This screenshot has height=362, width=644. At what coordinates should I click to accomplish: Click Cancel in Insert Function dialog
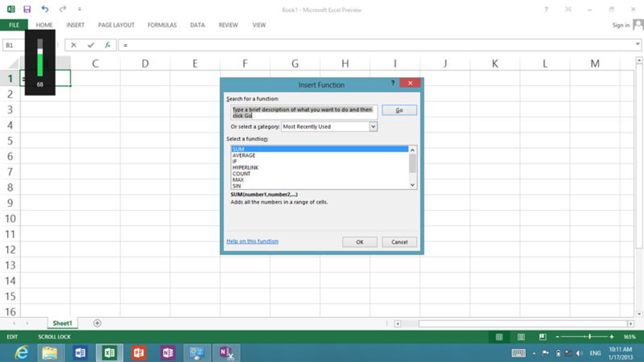399,242
